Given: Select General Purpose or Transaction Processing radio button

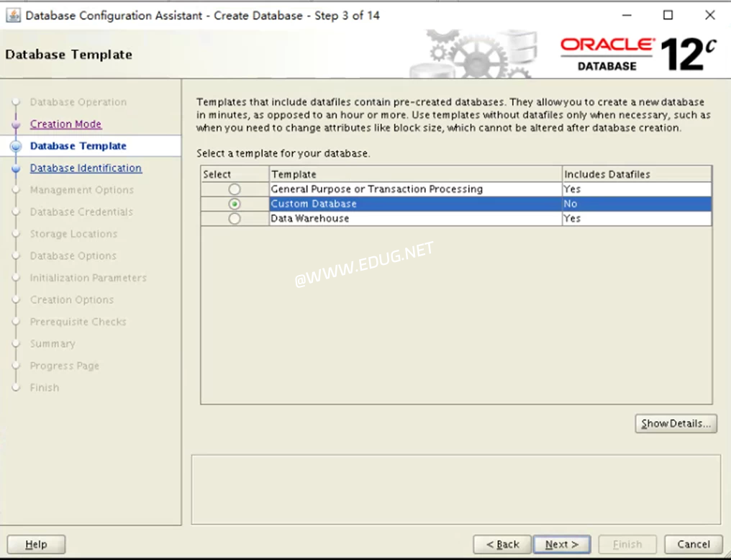Looking at the screenshot, I should coord(235,189).
